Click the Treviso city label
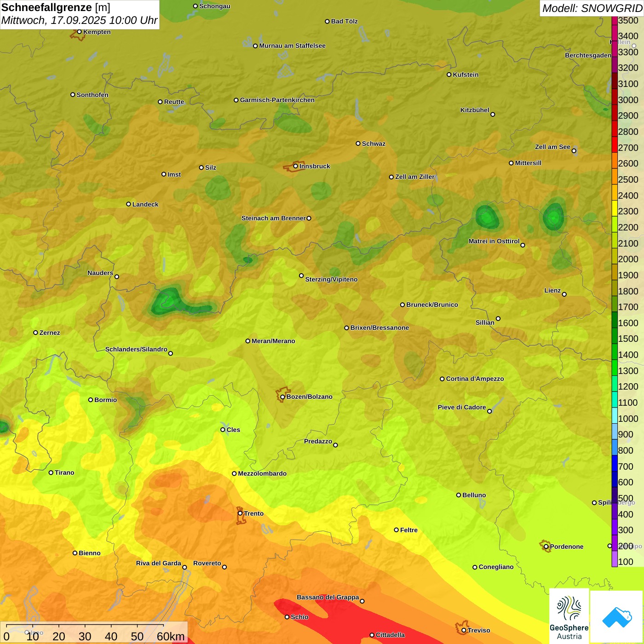 (x=479, y=630)
